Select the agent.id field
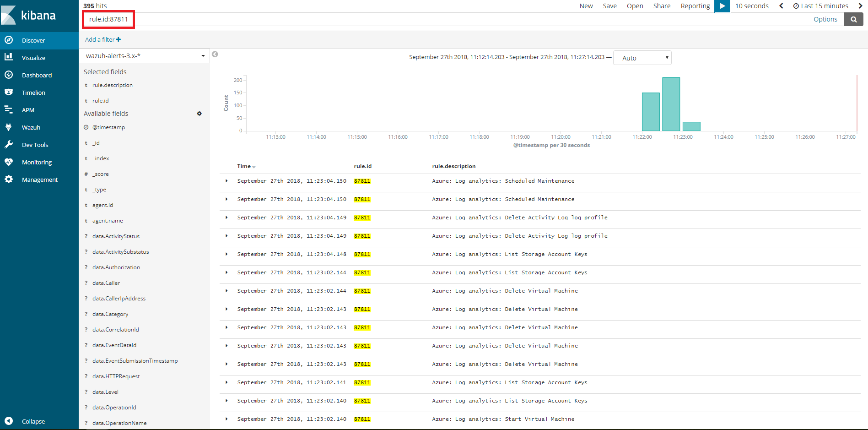This screenshot has height=430, width=868. click(102, 205)
